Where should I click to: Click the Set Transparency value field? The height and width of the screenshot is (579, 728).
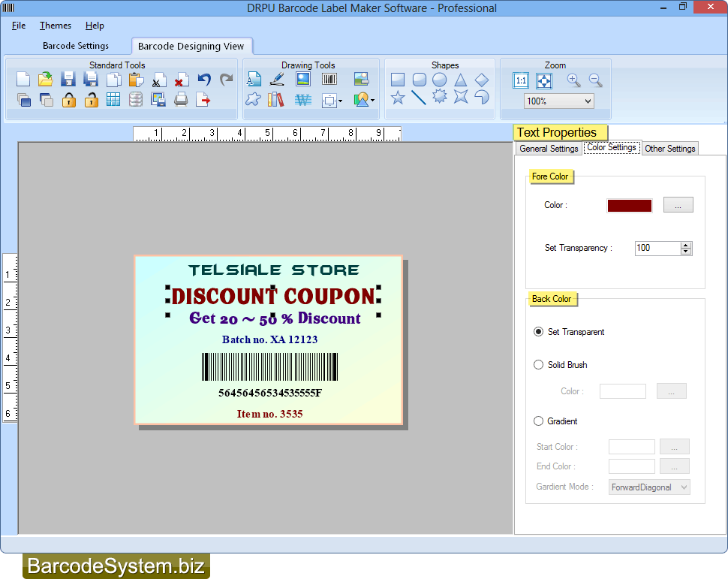click(658, 248)
